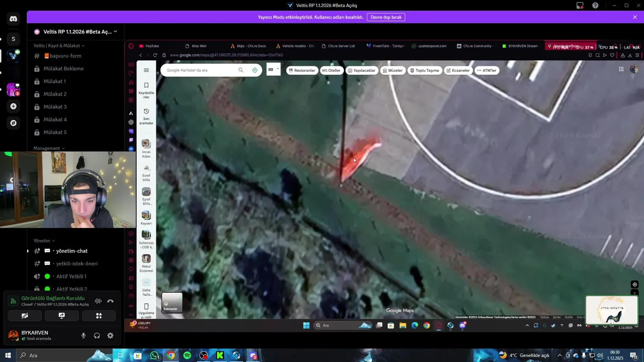644x362 pixels.
Task: Click the Google Maps search magnifier icon
Action: click(x=241, y=70)
